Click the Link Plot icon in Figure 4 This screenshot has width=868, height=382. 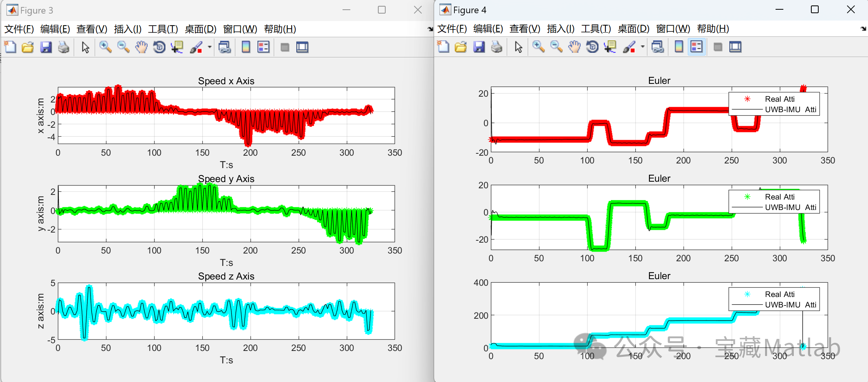point(657,47)
